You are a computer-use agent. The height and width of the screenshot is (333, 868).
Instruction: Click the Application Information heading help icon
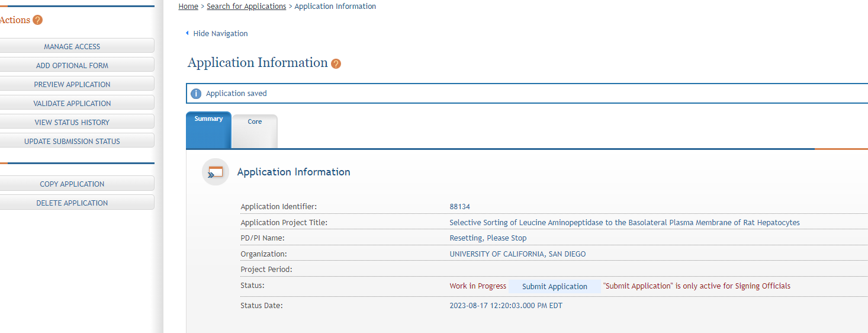point(336,63)
